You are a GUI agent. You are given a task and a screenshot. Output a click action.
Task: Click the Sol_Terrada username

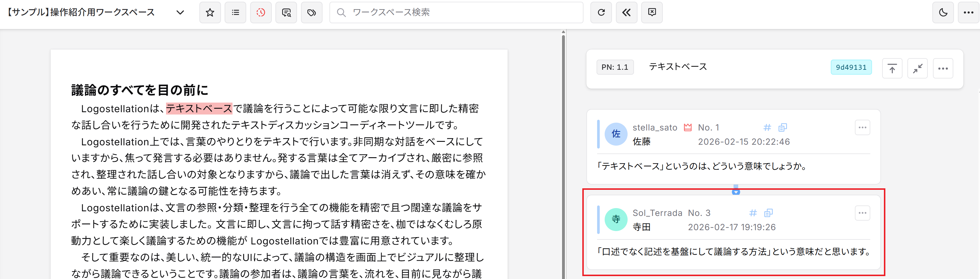click(657, 213)
